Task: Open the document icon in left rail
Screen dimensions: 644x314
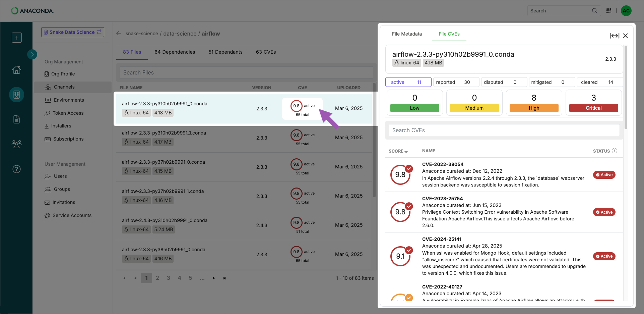Action: pos(16,119)
